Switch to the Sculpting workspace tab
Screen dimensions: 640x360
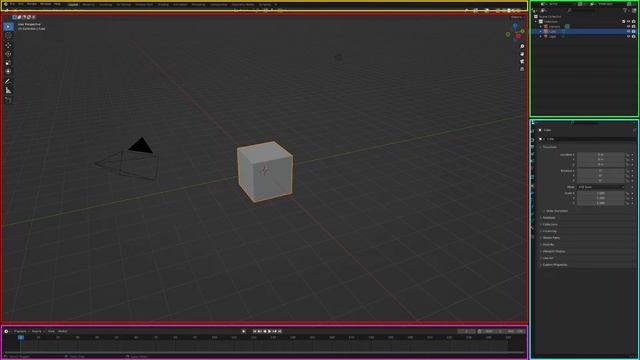coord(105,4)
